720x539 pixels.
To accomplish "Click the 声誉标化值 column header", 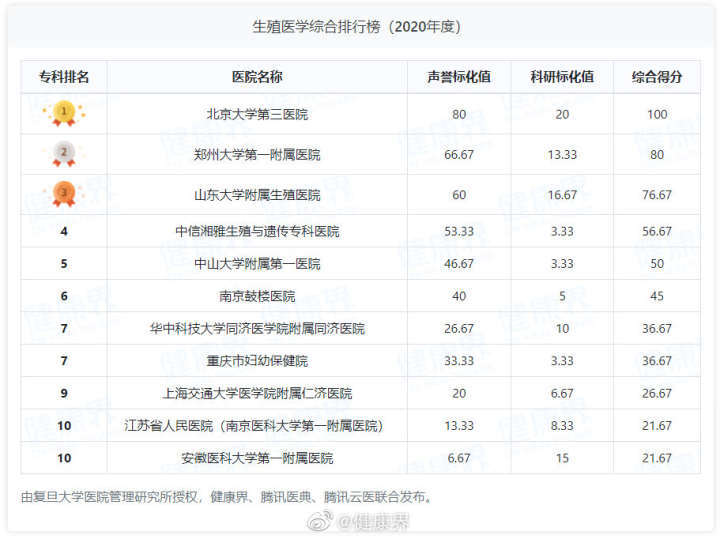I will point(459,77).
